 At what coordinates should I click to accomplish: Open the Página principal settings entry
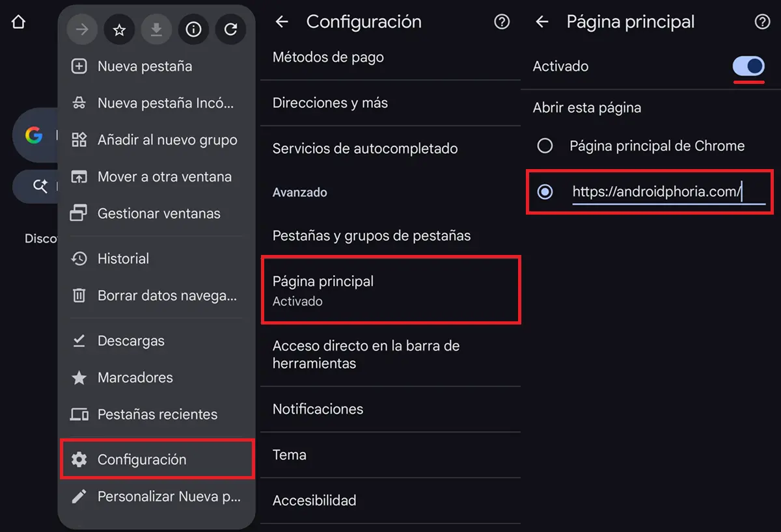[x=390, y=289]
